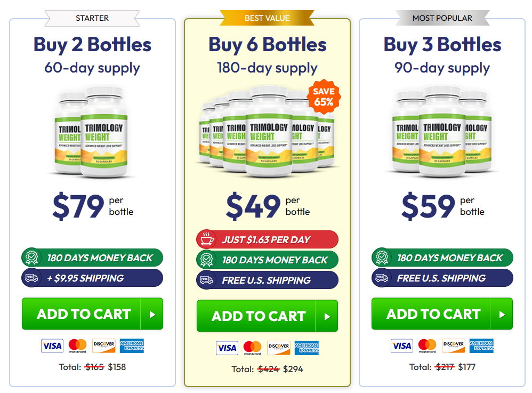Click the free shipping truck icon in the Best Value package
The image size is (532, 393).
pyautogui.click(x=206, y=280)
